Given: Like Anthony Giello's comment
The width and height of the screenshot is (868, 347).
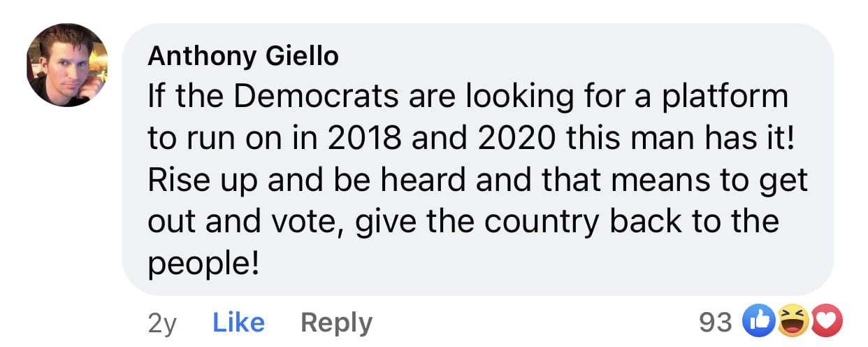Looking at the screenshot, I should pyautogui.click(x=238, y=323).
